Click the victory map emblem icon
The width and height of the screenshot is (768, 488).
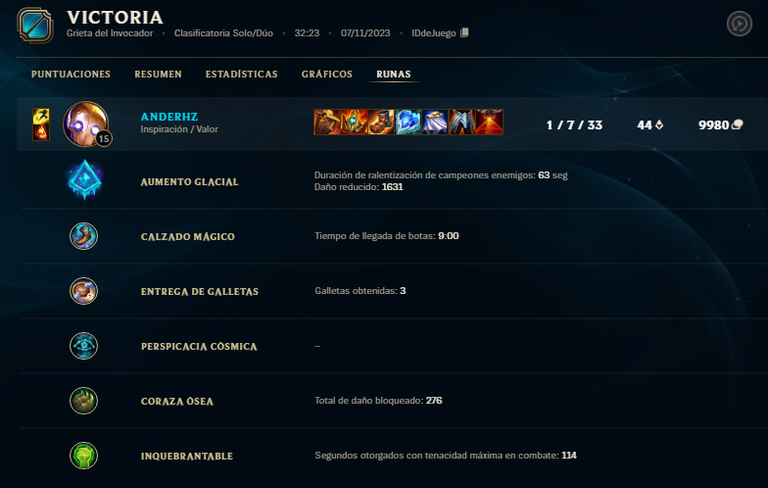(35, 25)
